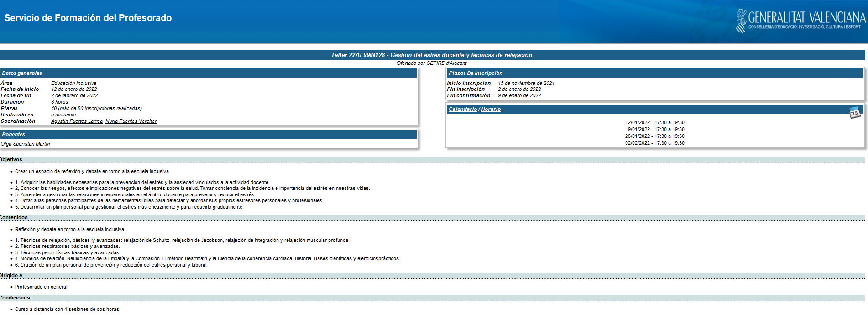Click the Contenidos section heading
Image resolution: width=868 pixels, height=315 pixels.
(14, 218)
